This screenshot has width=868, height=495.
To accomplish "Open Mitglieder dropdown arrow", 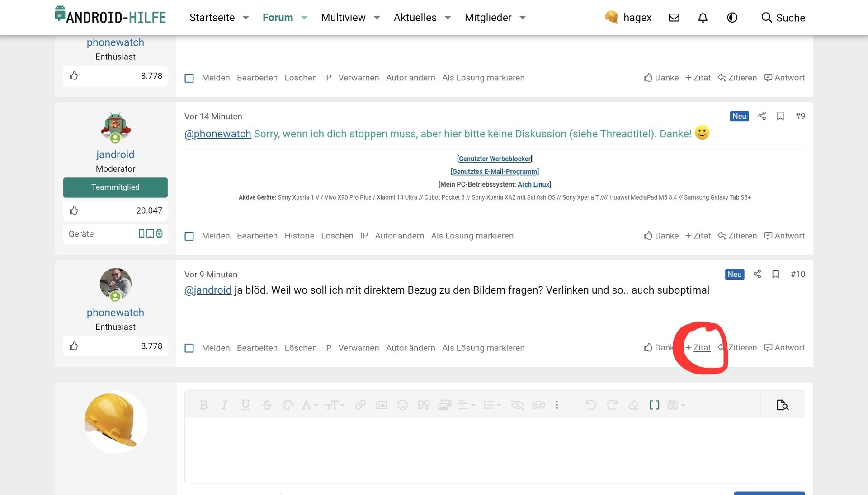I will click(523, 18).
